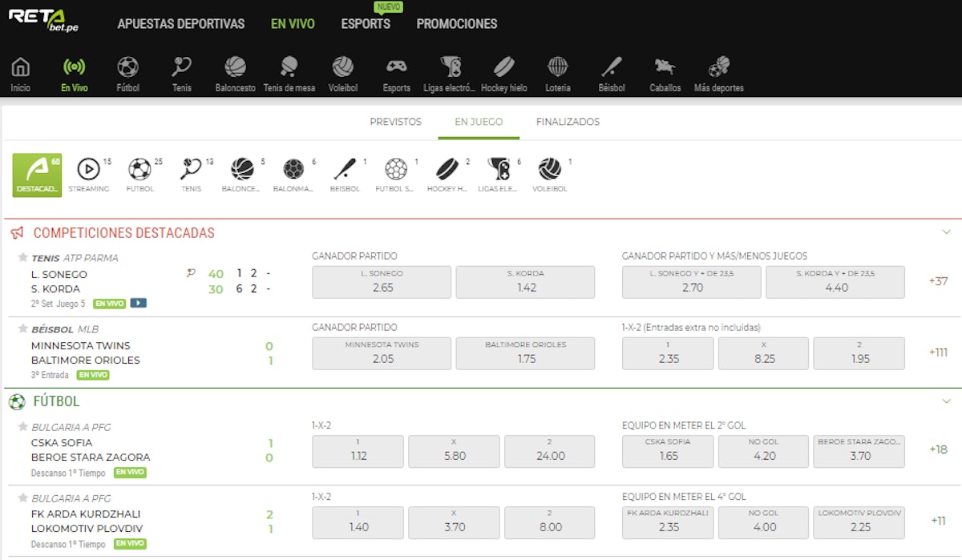The image size is (962, 560).
Task: Switch to the Finalizados tab
Action: pos(568,122)
